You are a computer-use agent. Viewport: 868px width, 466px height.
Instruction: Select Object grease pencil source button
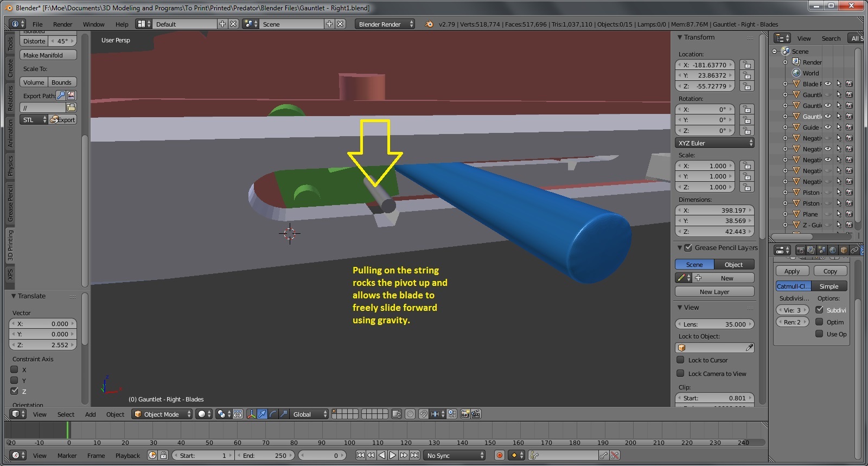point(734,265)
